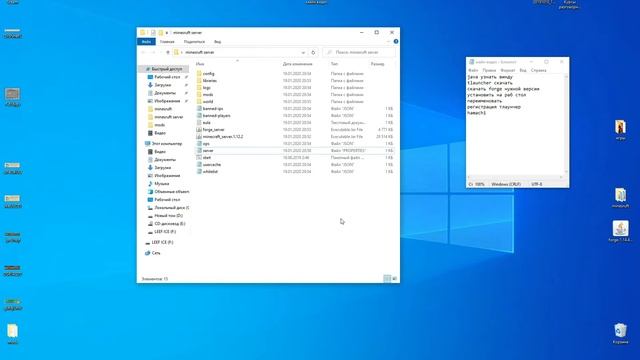Open minecraft server in Quick access sidebar
Viewport: 640px width, 360px height.
(x=169, y=117)
